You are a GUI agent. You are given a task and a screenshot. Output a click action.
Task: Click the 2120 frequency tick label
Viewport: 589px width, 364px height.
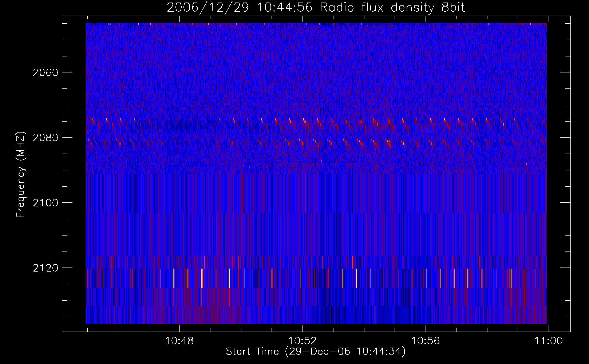pyautogui.click(x=46, y=268)
